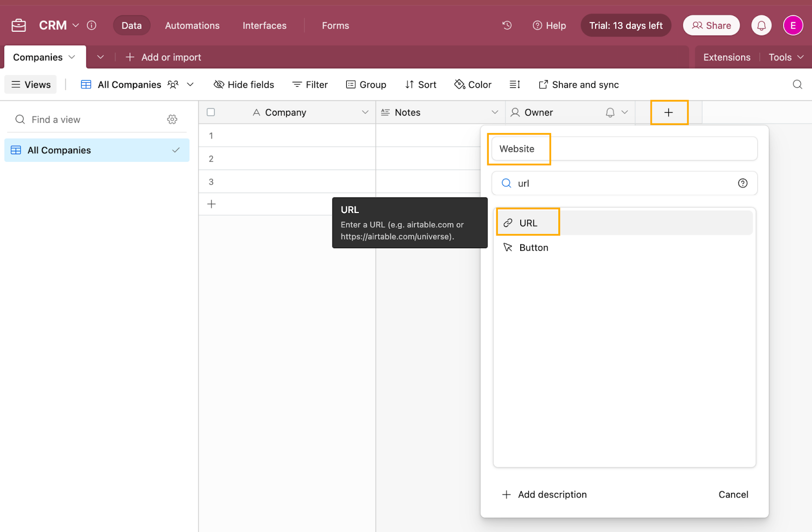Switch to the Automations tab
Screen dimensions: 812x532
192,25
